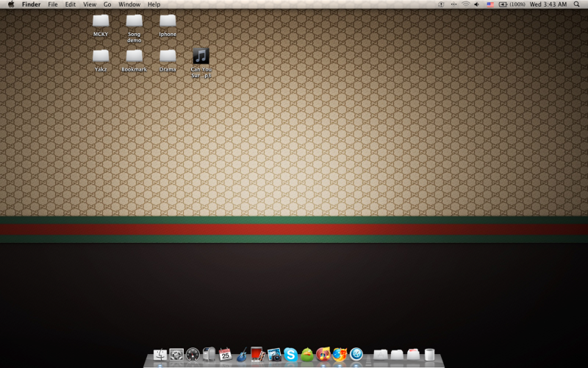The width and height of the screenshot is (588, 368).
Task: Open GarageBand guitar icon in dock
Action: tap(241, 355)
